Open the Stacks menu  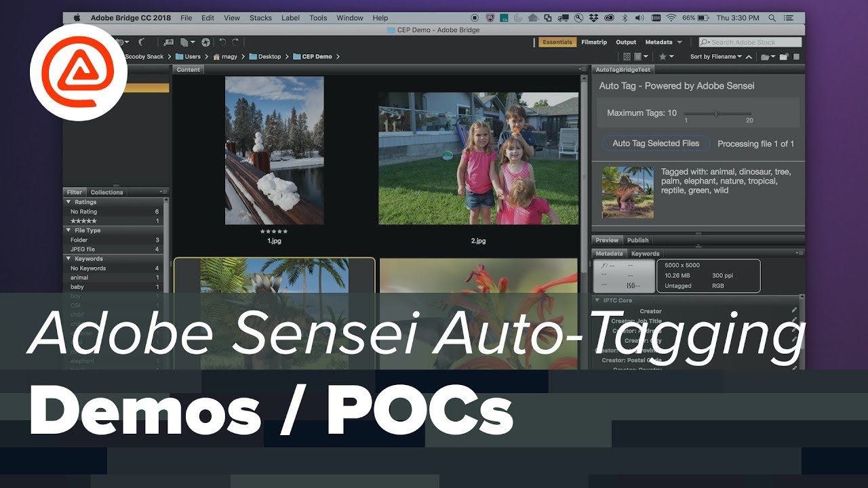pos(260,18)
